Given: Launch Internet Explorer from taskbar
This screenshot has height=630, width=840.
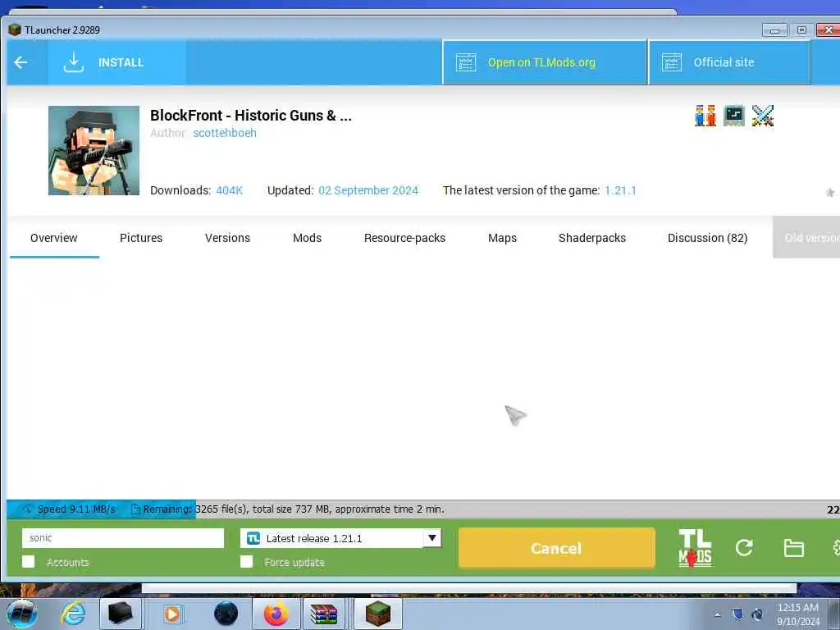Looking at the screenshot, I should 72,614.
